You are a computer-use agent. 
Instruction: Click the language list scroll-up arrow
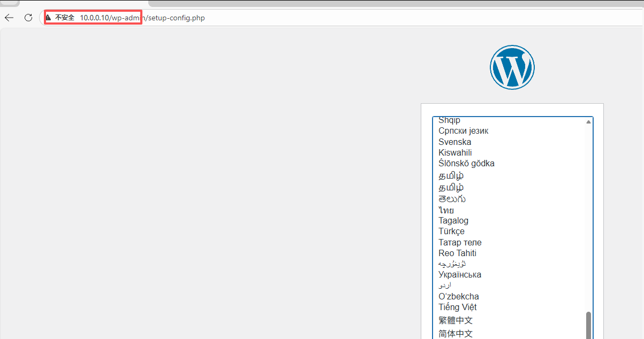click(x=588, y=122)
